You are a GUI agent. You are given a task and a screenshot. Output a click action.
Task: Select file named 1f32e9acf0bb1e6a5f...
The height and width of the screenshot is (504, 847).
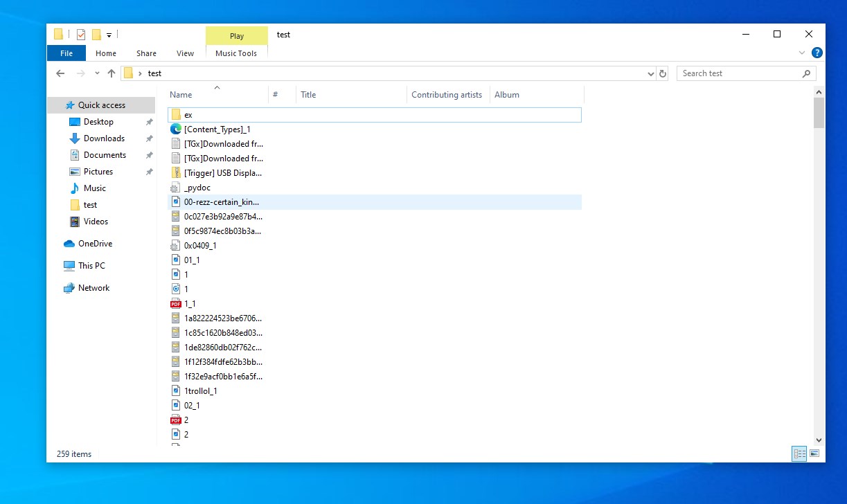point(223,377)
